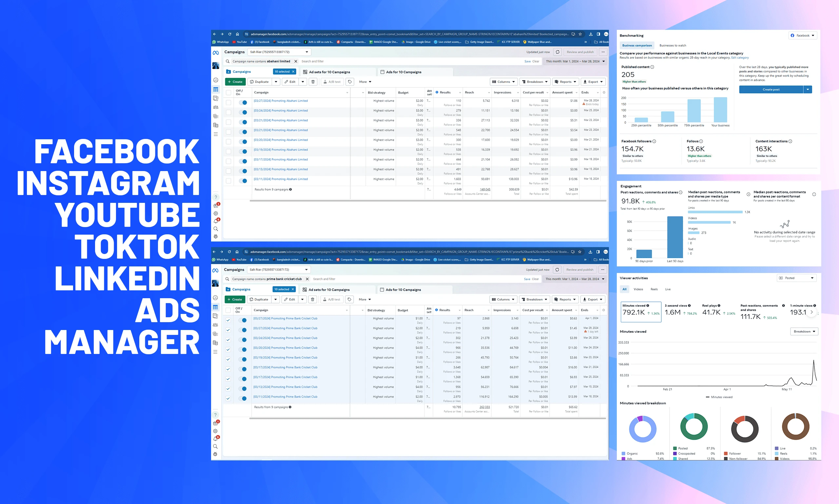Toggle off the [03/27/2024] Promoting Abahani Limited campaign
The width and height of the screenshot is (839, 504).
pos(243,103)
